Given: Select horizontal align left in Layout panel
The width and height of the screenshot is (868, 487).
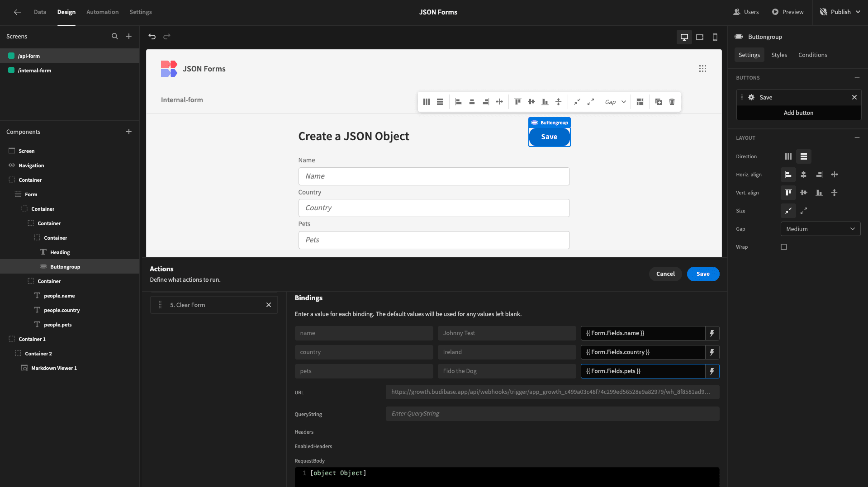Looking at the screenshot, I should (788, 175).
